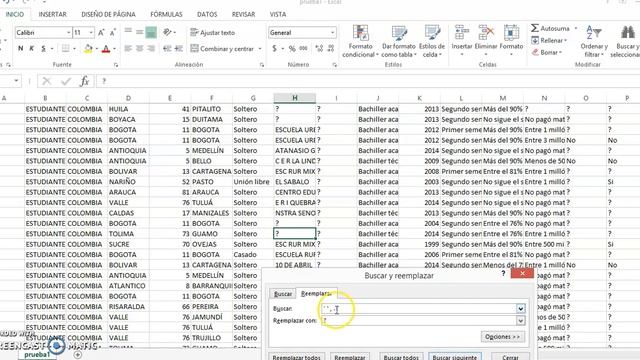640x360 pixels.
Task: Toggle bold formatting (N)
Action: pos(20,49)
